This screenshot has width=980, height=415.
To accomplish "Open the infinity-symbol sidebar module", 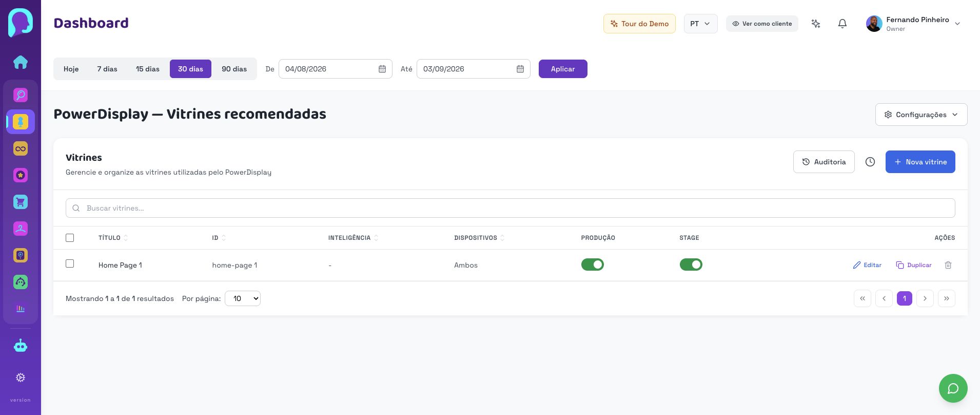I will click(21, 148).
